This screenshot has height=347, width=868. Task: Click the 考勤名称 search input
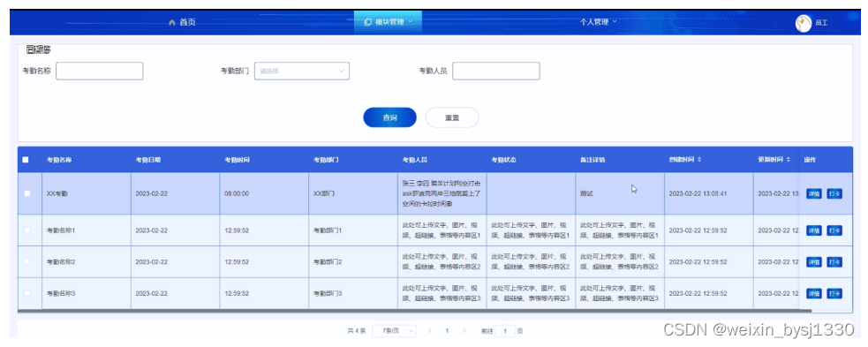pyautogui.click(x=100, y=71)
